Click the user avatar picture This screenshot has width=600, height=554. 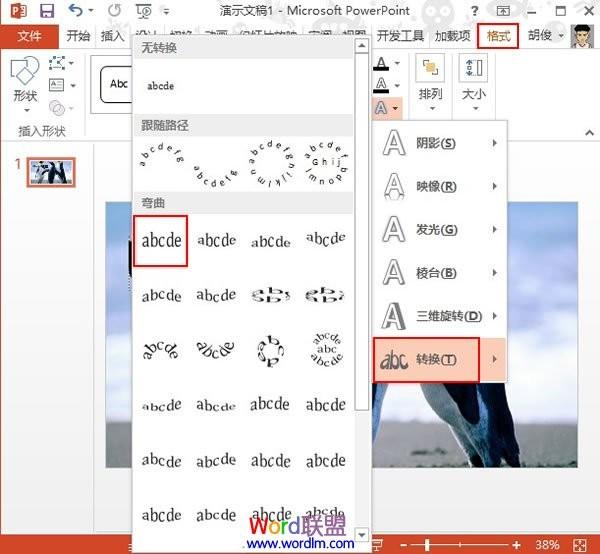pos(582,36)
